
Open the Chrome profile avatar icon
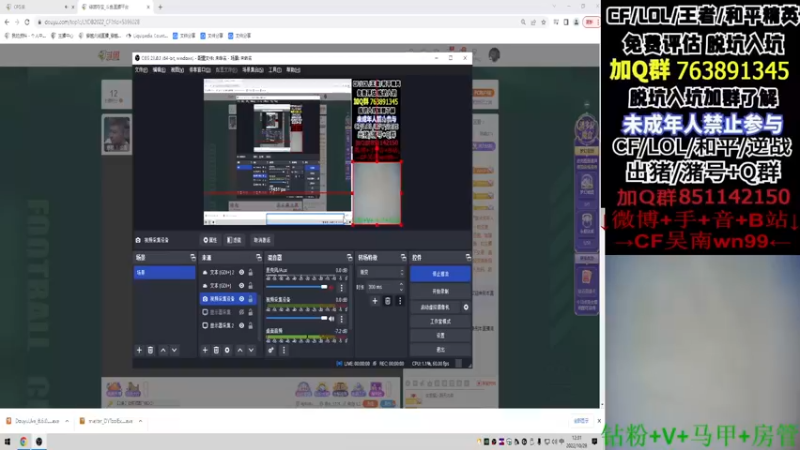(x=577, y=22)
